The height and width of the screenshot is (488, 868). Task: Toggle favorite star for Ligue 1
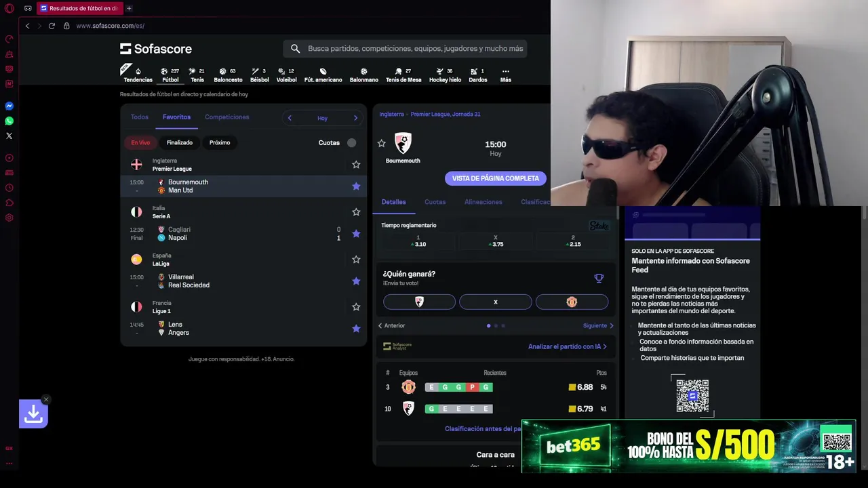[356, 307]
